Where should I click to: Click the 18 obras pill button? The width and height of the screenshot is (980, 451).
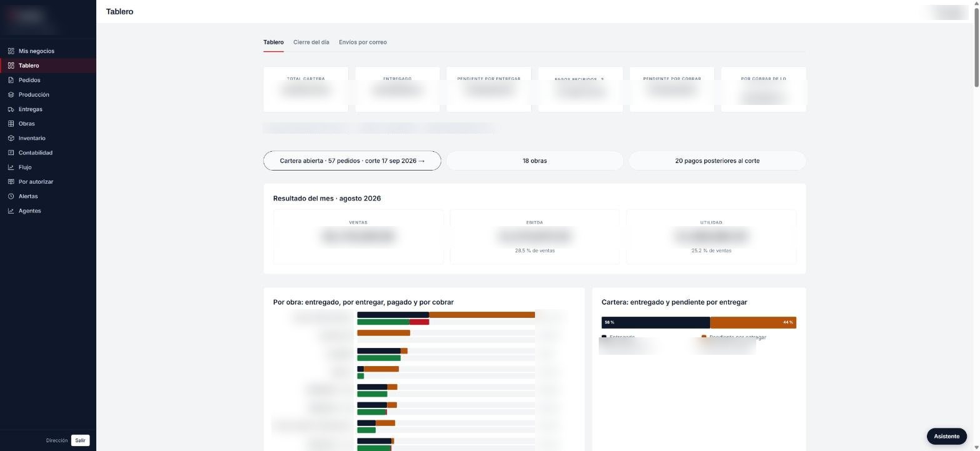pos(534,161)
